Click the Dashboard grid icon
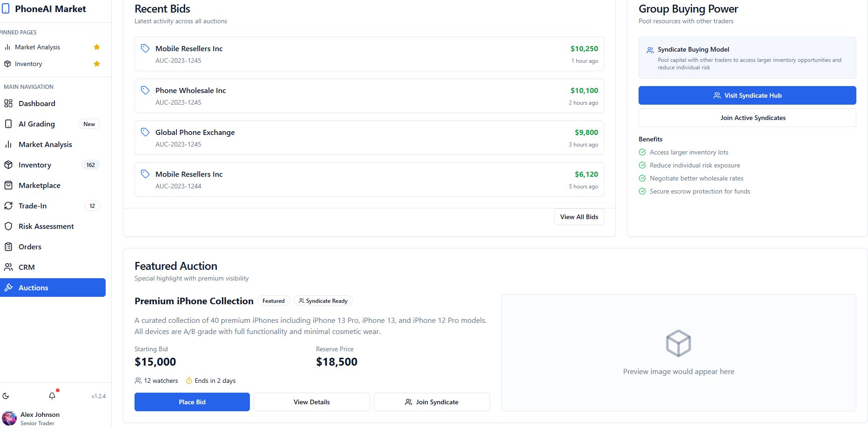Viewport: 868px width, 428px height. click(8, 103)
